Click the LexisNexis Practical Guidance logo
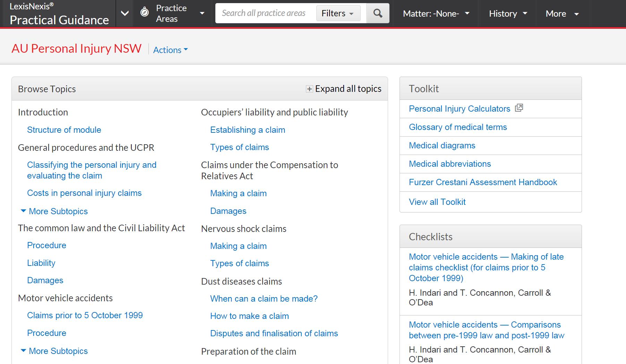This screenshot has width=626, height=364. [59, 14]
